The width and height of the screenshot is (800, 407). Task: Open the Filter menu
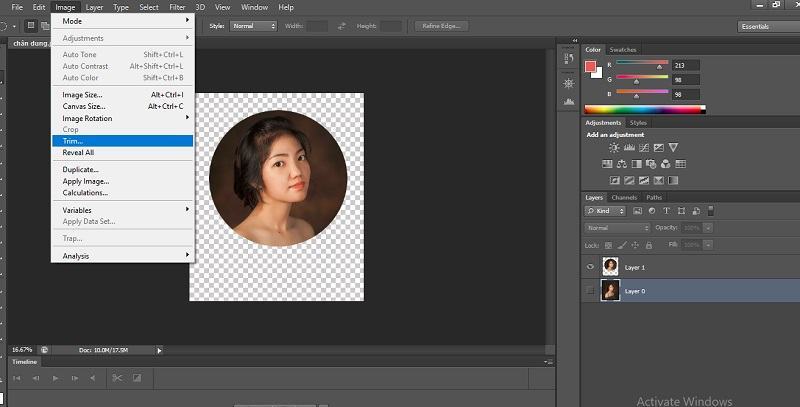(177, 7)
